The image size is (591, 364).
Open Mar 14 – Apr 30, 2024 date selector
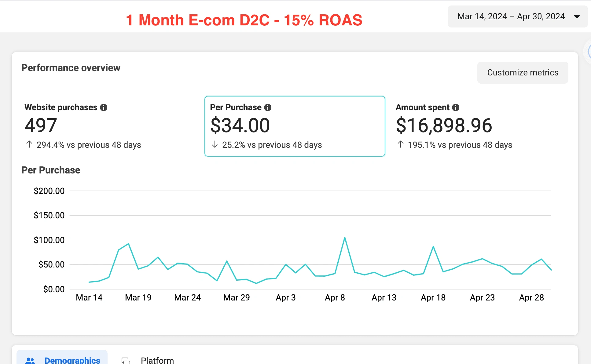point(511,16)
